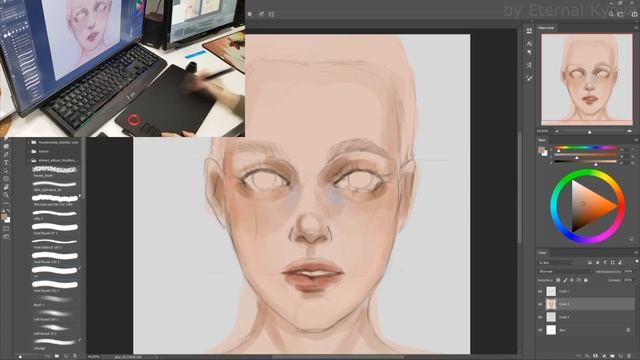Click the Navigator face preview thumbnail

coord(587,79)
